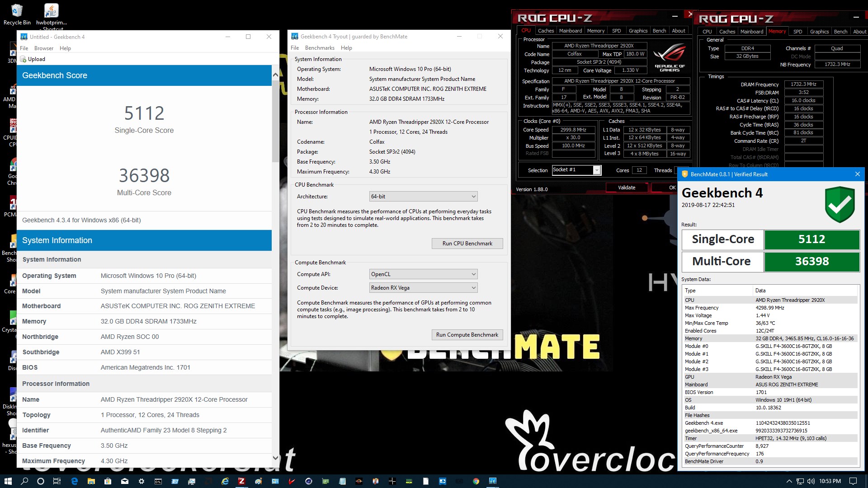Switch to SPD tab in left CPU-Z
Viewport: 868px width, 488px height.
click(x=616, y=31)
